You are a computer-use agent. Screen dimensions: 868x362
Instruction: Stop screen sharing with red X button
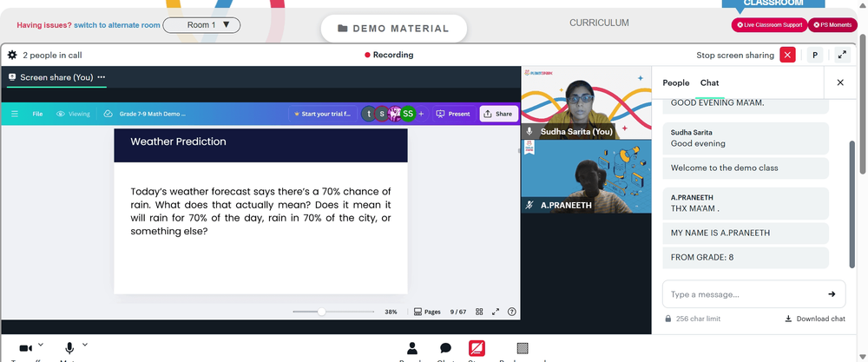tap(787, 55)
